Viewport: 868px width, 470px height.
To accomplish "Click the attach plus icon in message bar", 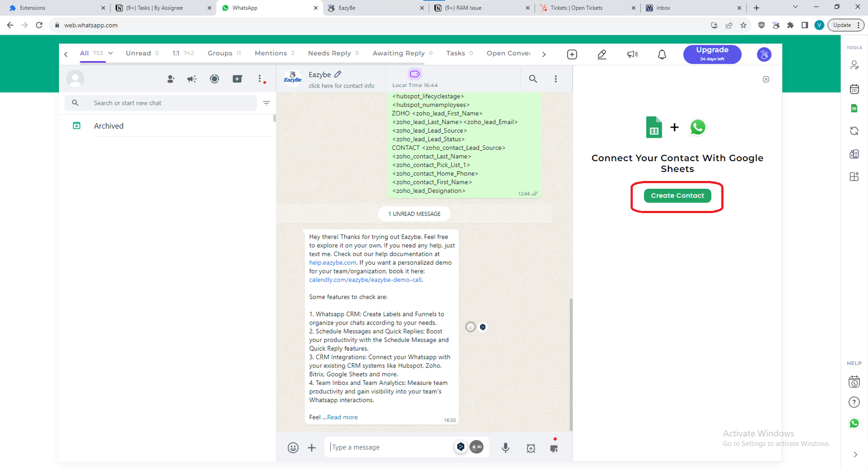I will tap(312, 447).
